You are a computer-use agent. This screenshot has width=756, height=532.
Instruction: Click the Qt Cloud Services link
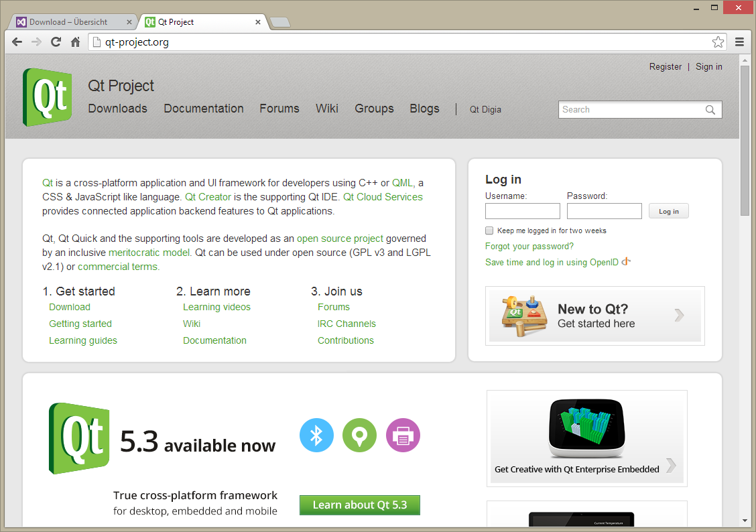[x=383, y=197]
